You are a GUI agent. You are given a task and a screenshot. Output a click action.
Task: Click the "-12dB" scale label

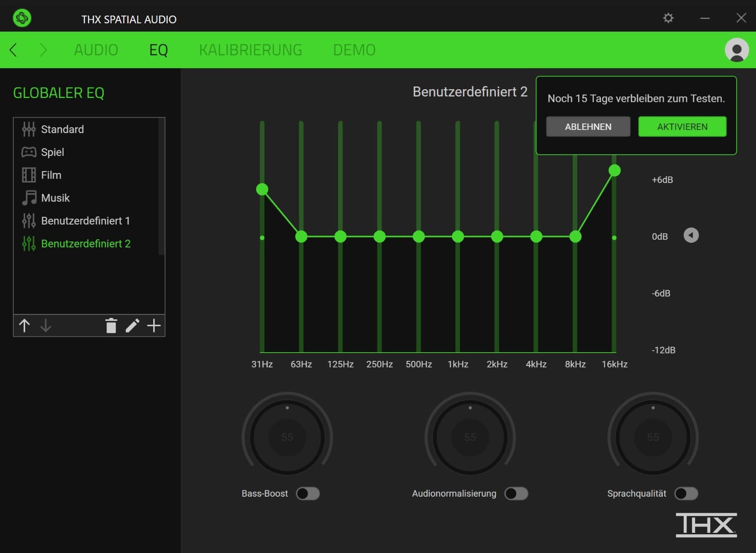663,350
